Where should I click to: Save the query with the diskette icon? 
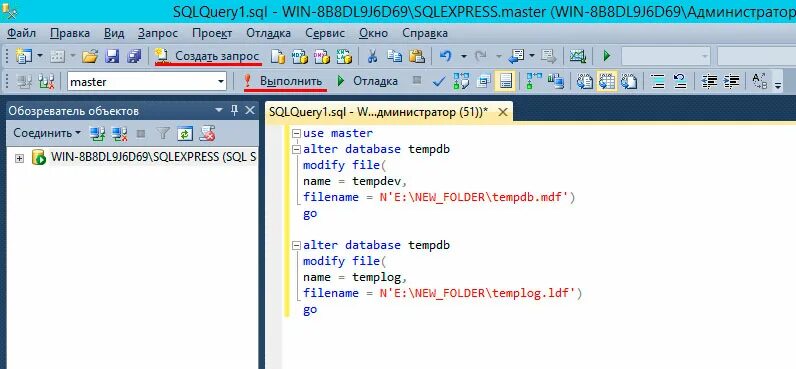coord(112,56)
